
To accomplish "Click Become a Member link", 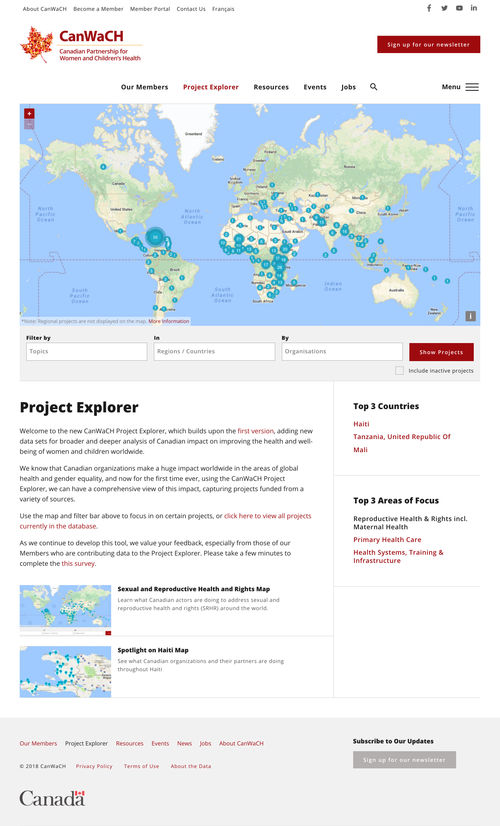I will click(98, 9).
